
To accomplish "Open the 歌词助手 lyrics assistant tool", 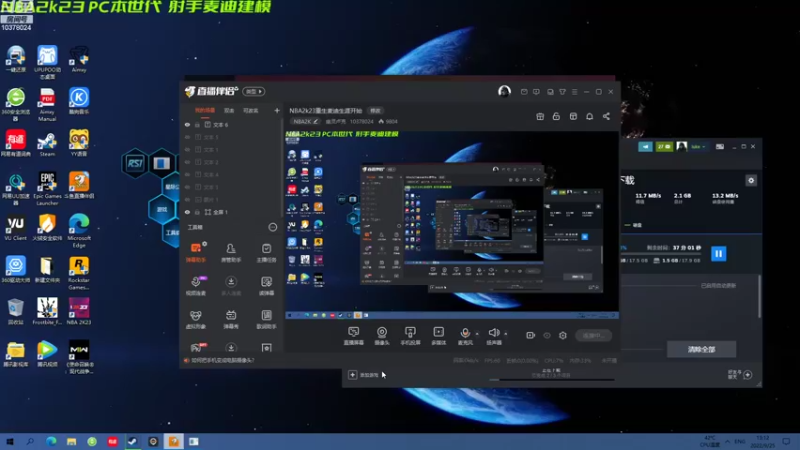I will coord(266,319).
